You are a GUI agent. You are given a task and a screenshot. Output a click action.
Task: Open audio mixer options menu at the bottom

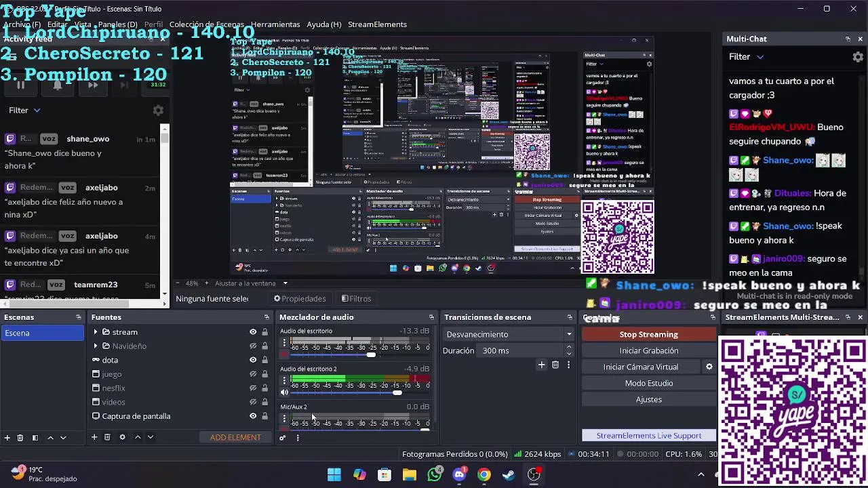pos(297,438)
